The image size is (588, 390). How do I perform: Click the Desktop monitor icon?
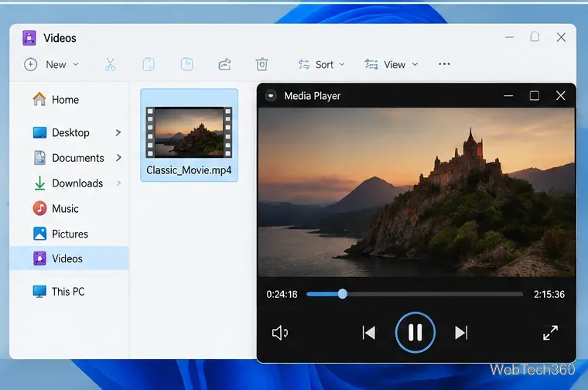click(39, 133)
